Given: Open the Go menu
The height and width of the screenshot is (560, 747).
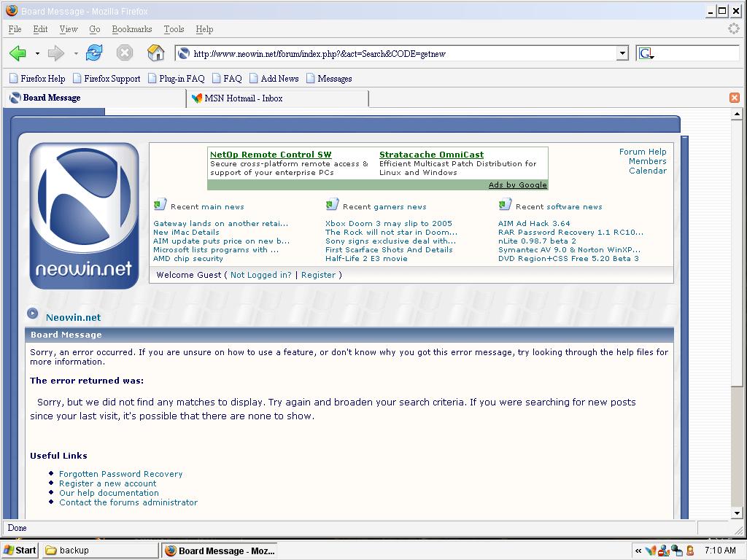Looking at the screenshot, I should point(95,29).
